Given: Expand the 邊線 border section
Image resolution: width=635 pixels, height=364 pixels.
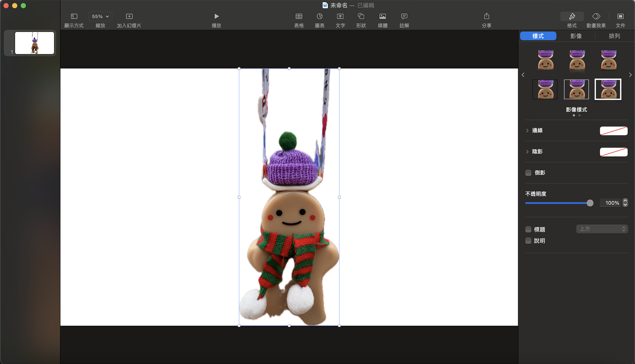Looking at the screenshot, I should click(528, 131).
